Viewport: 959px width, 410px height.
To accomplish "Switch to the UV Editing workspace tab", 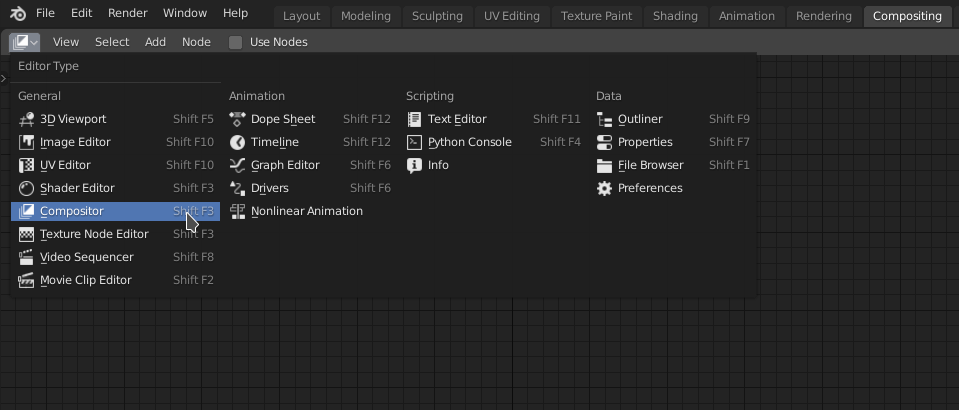I will [x=512, y=17].
